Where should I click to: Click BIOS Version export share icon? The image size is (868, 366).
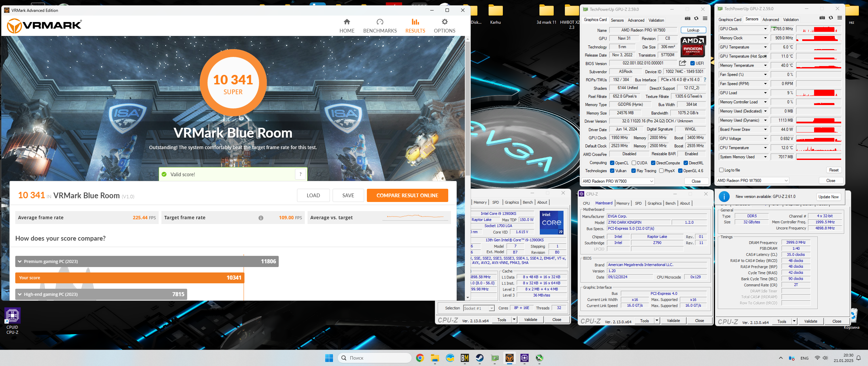(683, 63)
